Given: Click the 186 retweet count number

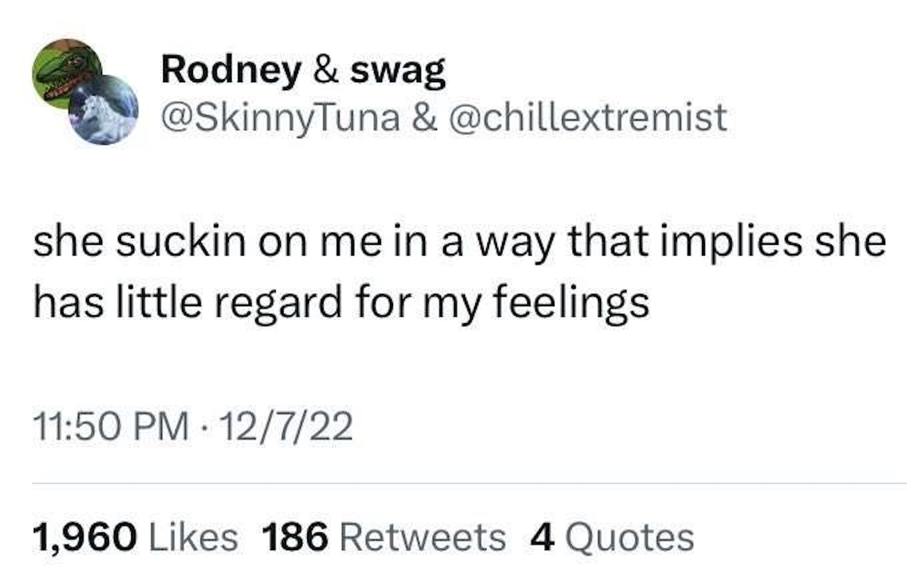Looking at the screenshot, I should coord(296,538).
